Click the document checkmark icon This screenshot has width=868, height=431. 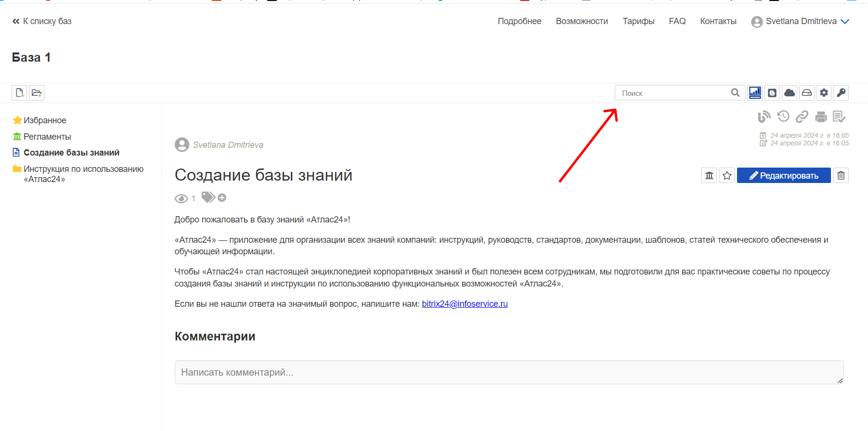pyautogui.click(x=839, y=117)
